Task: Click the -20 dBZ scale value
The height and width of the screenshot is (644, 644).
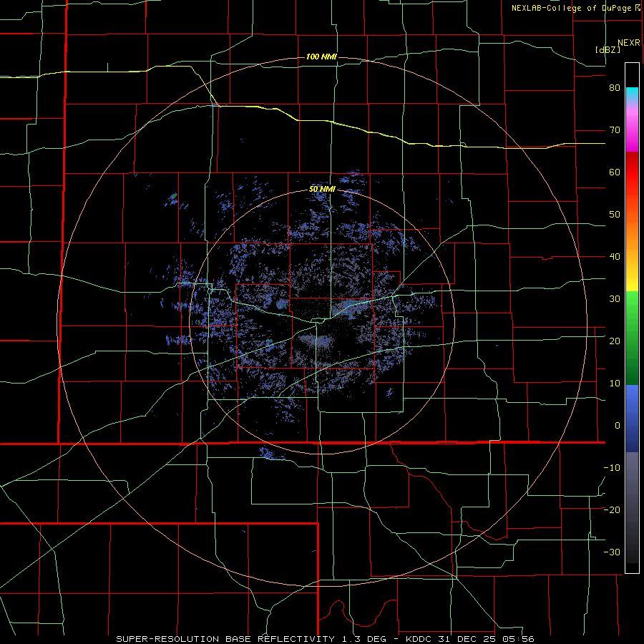Action: tap(612, 509)
